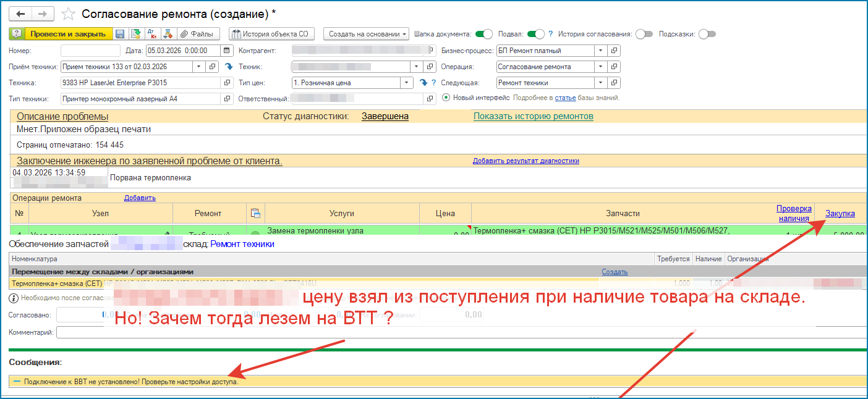
Task: Click the back navigation arrow
Action: [x=21, y=14]
